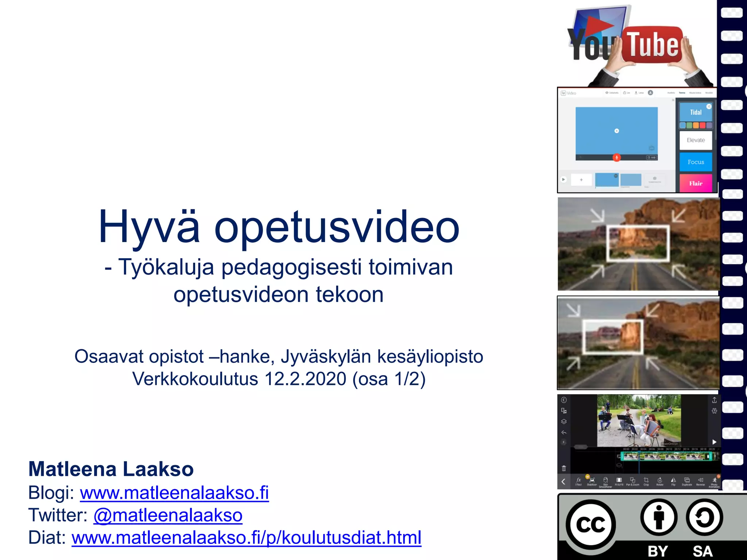Click the trash can delete icon
The height and width of the screenshot is (560, 747).
tap(564, 468)
